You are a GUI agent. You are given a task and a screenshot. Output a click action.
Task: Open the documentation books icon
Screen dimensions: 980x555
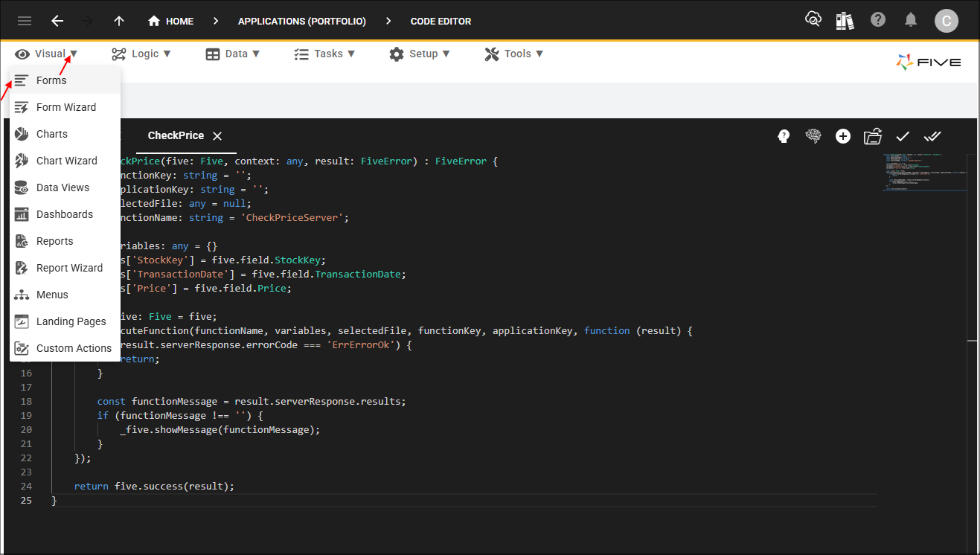pyautogui.click(x=845, y=20)
